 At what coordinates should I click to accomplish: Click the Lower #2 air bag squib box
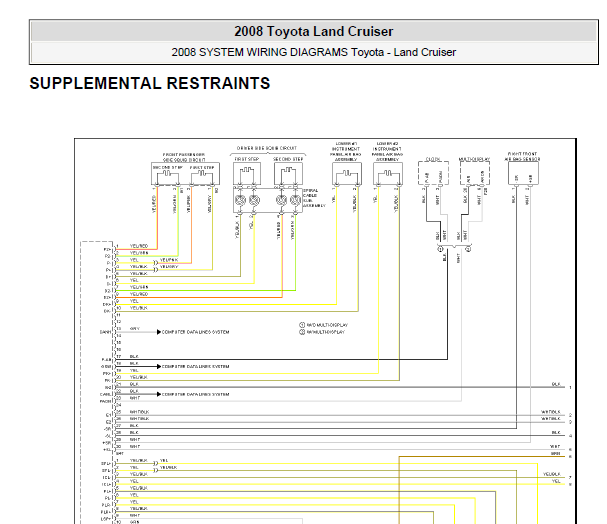pyautogui.click(x=388, y=174)
